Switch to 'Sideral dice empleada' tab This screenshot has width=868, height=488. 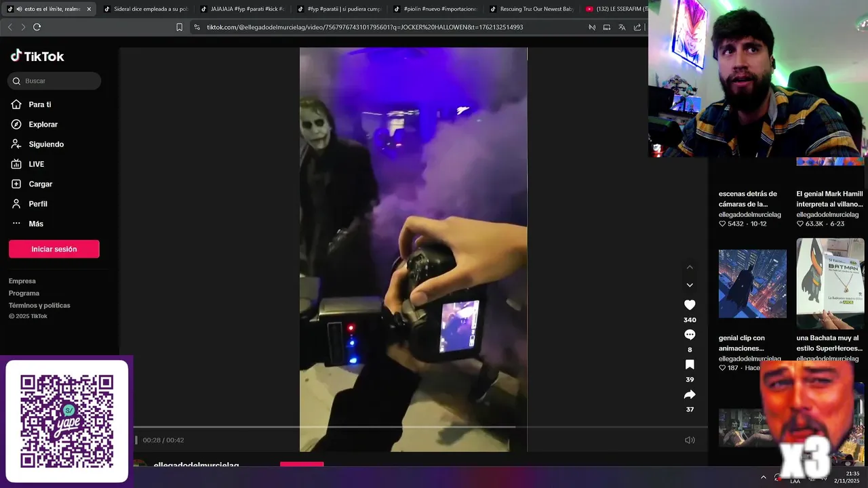(x=145, y=9)
